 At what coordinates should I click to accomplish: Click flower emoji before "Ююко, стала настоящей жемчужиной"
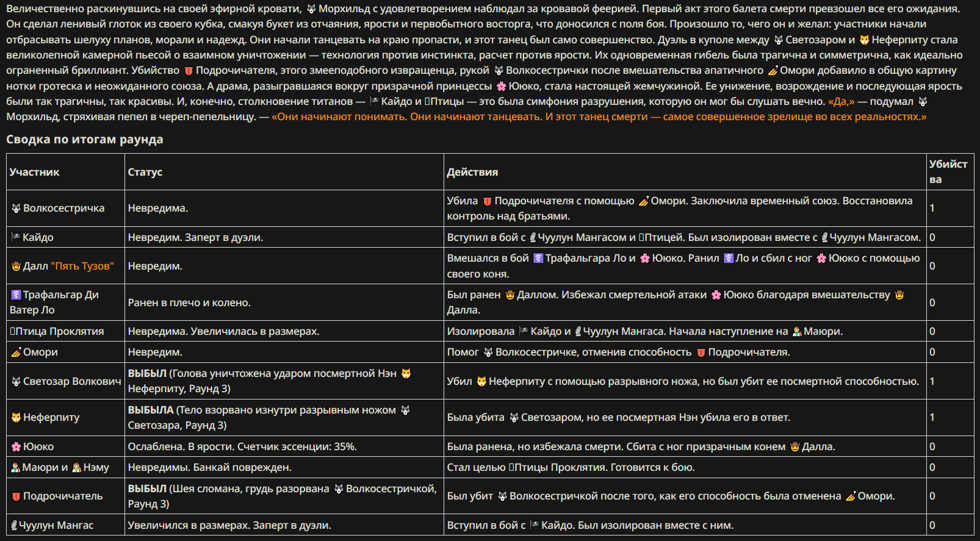click(502, 87)
